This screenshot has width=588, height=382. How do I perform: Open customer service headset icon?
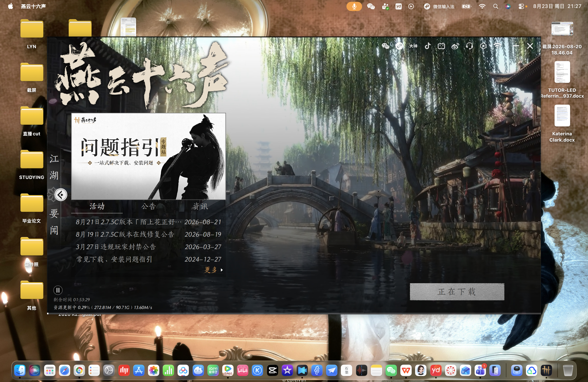pyautogui.click(x=469, y=46)
